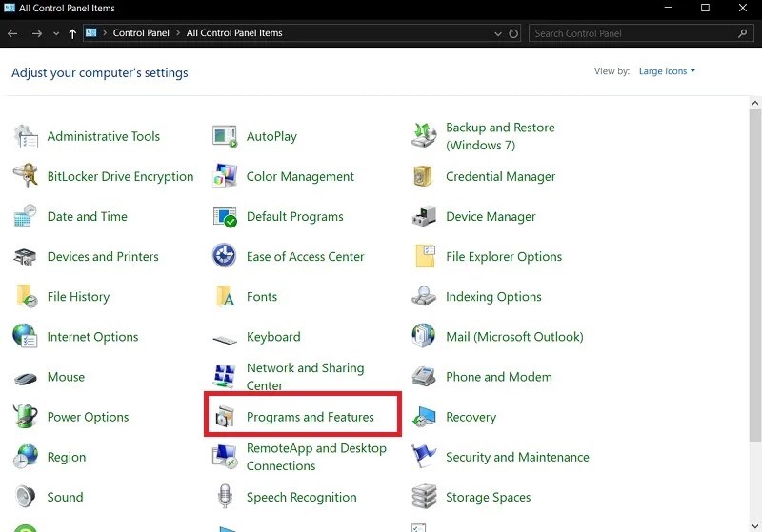The image size is (762, 532).
Task: Open the Default Programs link
Action: coord(294,216)
